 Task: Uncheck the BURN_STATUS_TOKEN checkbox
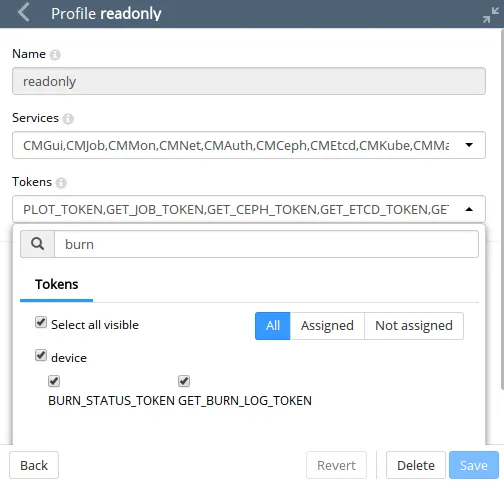pos(54,381)
